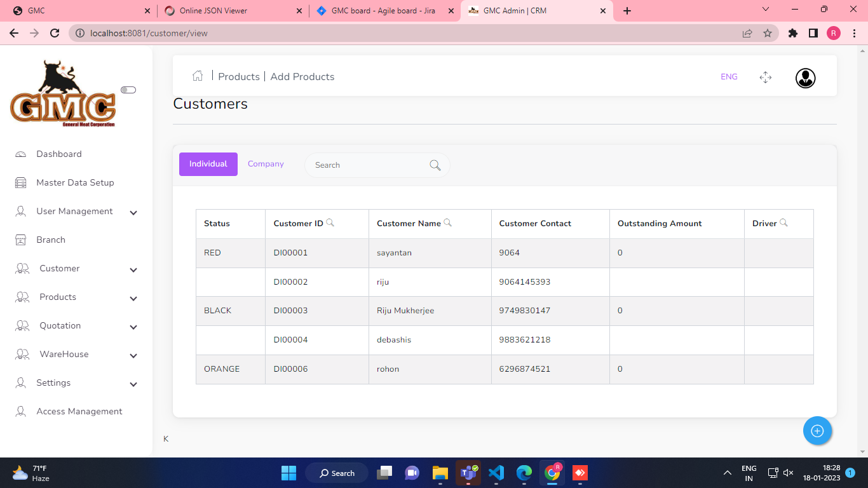Open the user profile avatar icon

pos(805,78)
